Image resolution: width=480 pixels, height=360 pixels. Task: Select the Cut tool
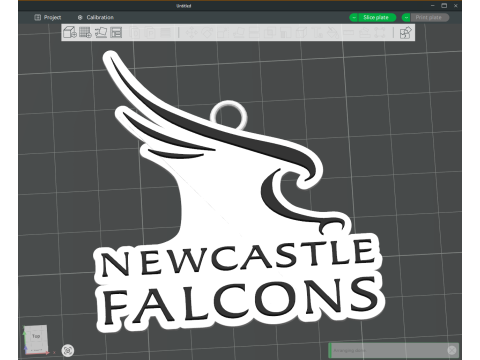pos(254,32)
